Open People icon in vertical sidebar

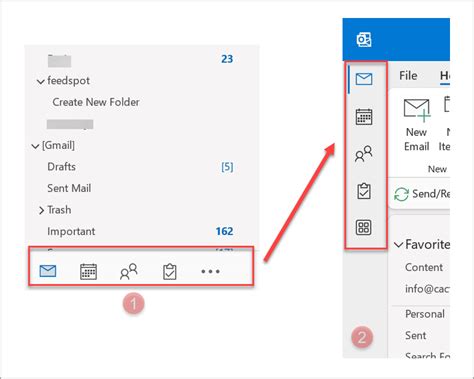pyautogui.click(x=364, y=154)
